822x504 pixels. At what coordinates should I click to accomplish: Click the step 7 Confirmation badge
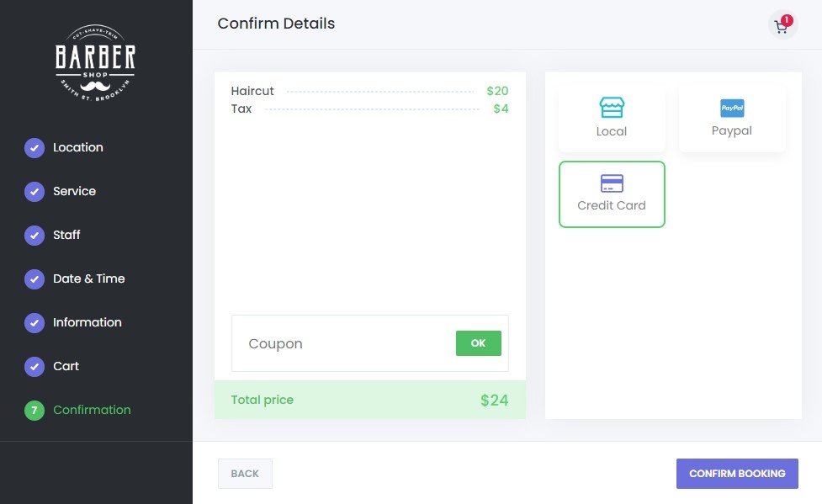pos(34,411)
